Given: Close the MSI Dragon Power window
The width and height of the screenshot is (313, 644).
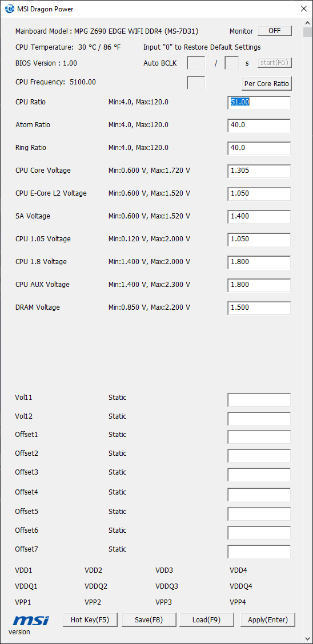Looking at the screenshot, I should [303, 9].
